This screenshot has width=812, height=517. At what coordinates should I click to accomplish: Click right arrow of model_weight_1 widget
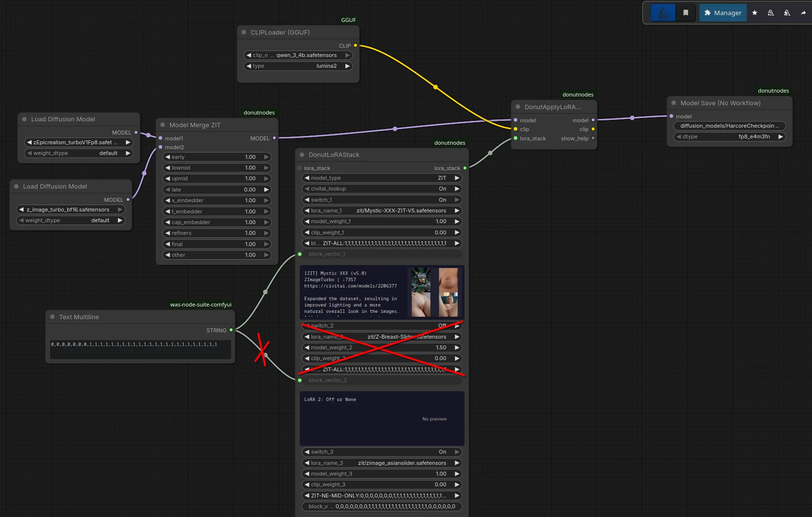pos(457,221)
